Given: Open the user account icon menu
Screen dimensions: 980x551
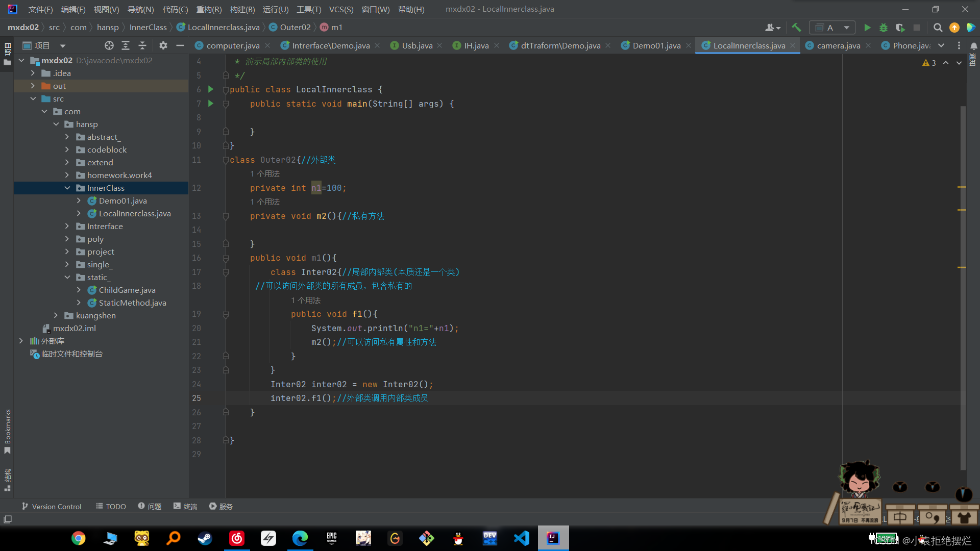Looking at the screenshot, I should (x=772, y=28).
